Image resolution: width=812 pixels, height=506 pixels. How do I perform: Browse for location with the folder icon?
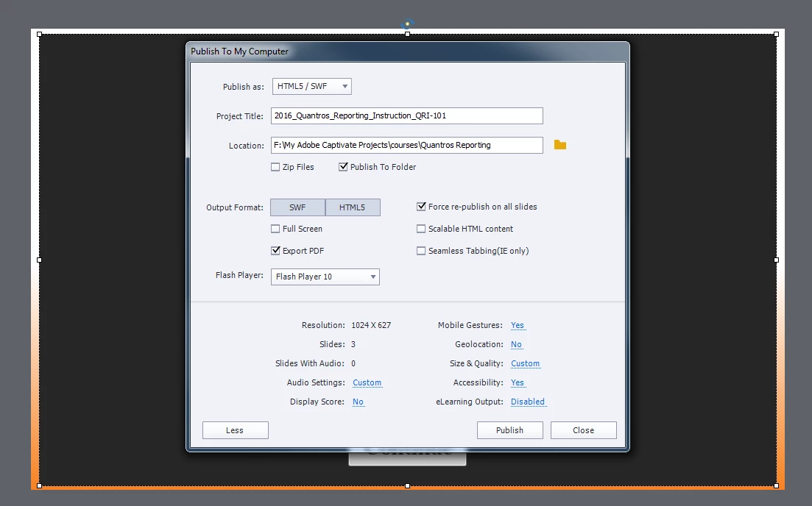pyautogui.click(x=559, y=145)
